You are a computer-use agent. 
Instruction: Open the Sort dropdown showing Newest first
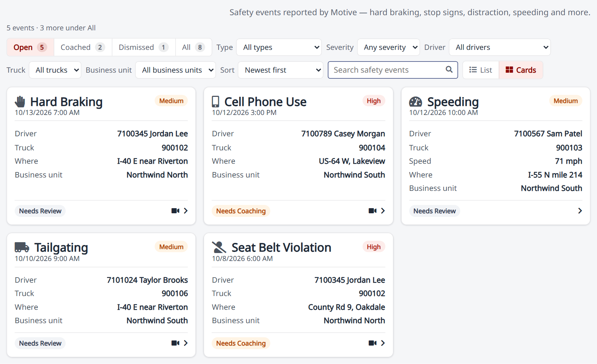[x=280, y=70]
